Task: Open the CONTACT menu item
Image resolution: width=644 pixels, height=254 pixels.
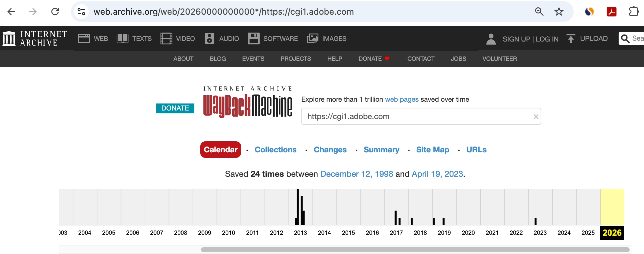Action: pyautogui.click(x=421, y=59)
